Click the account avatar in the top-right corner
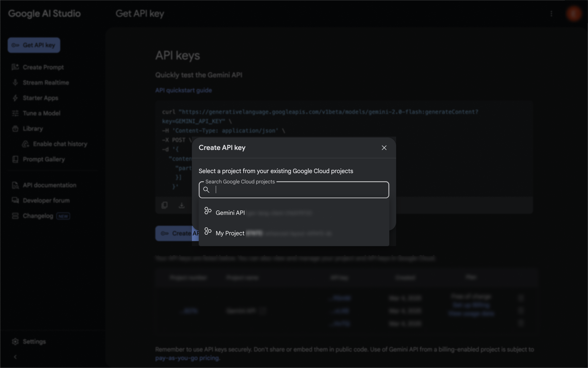 click(x=574, y=14)
